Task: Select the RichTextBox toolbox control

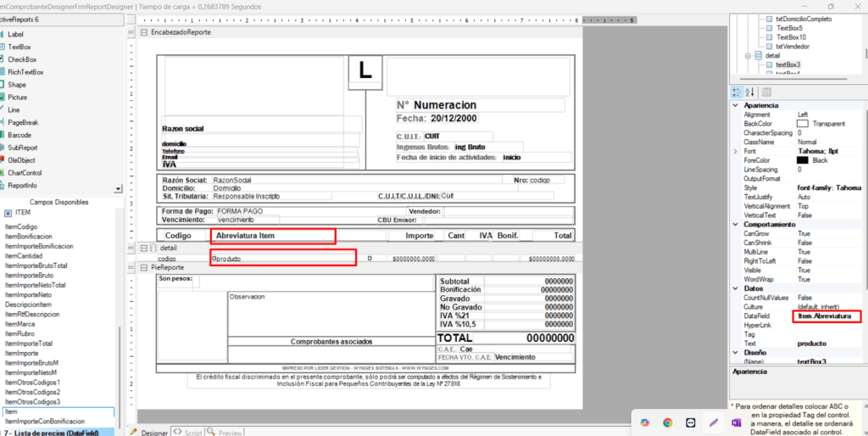Action: (25, 72)
